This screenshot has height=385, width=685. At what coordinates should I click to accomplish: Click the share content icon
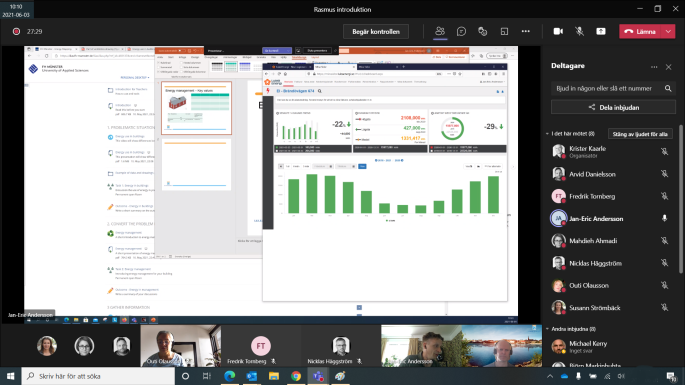point(601,31)
